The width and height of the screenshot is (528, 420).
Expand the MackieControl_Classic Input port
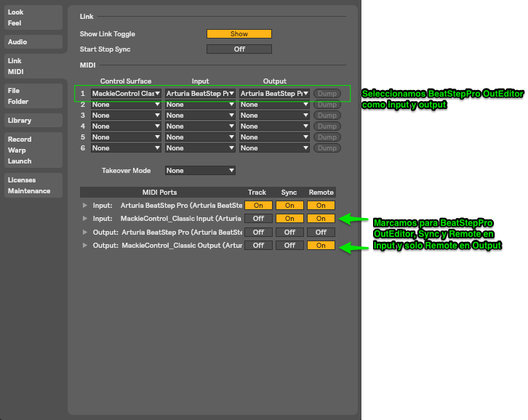coord(85,219)
